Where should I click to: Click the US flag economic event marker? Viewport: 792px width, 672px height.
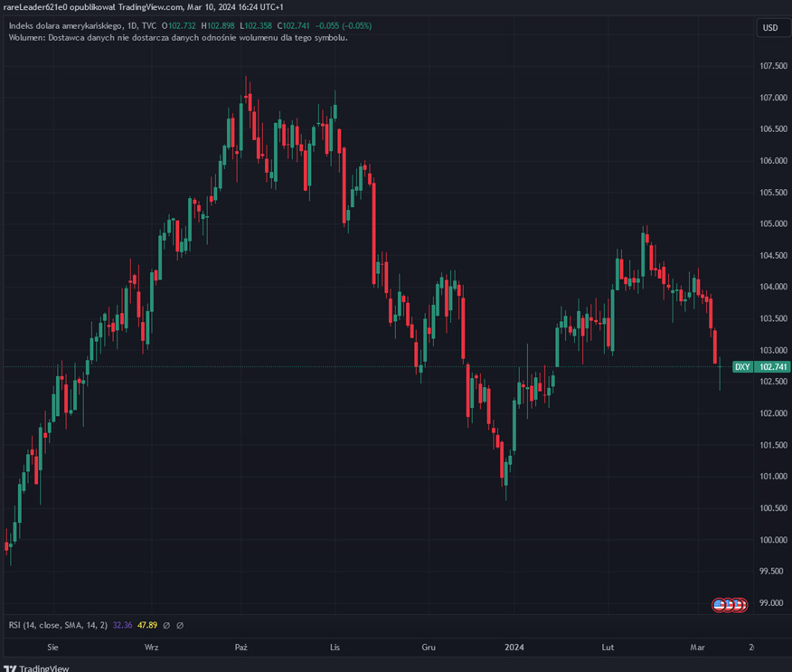click(721, 604)
